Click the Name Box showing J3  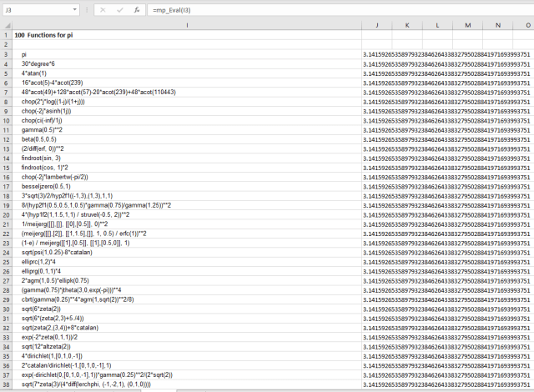[x=38, y=9]
